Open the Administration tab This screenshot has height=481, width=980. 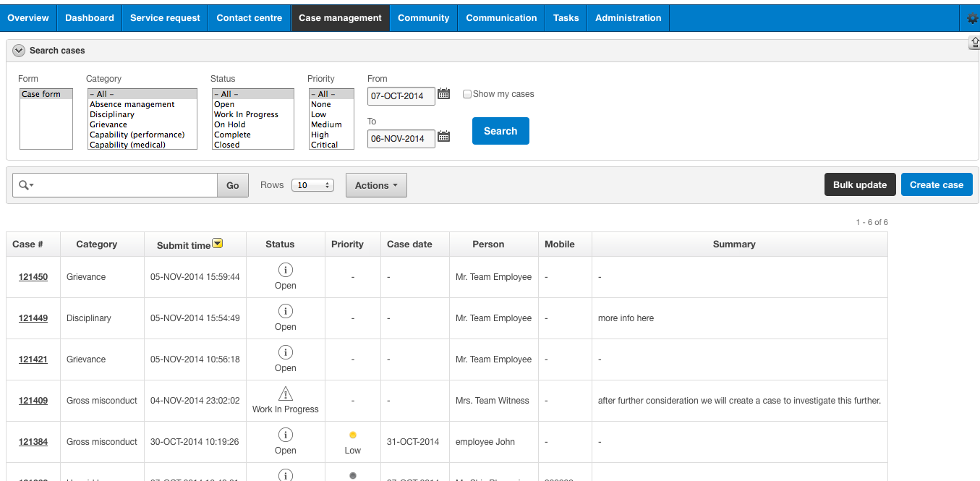(x=628, y=17)
